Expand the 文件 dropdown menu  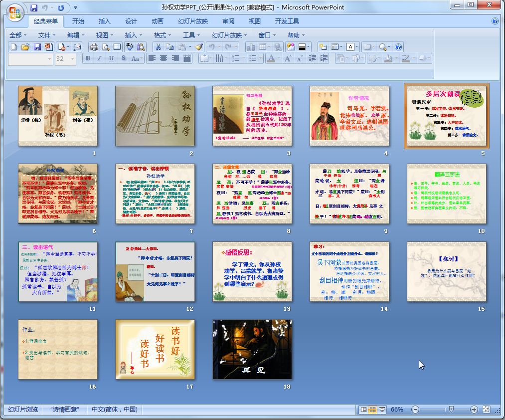[47, 35]
